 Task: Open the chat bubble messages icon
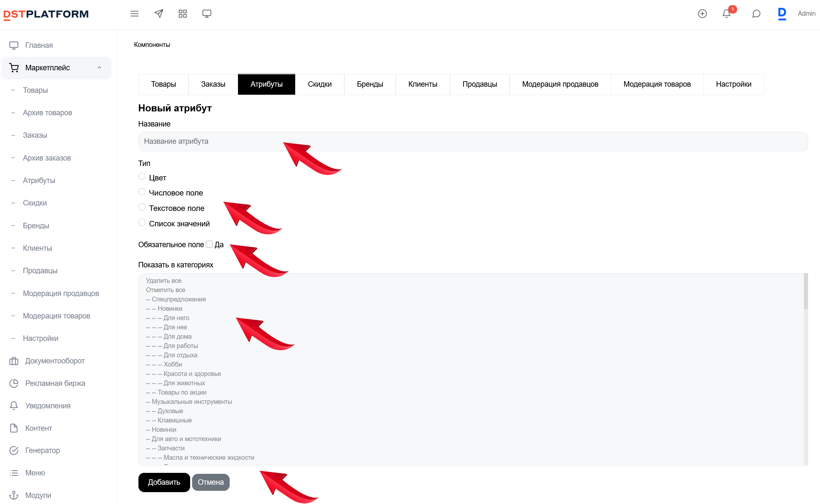(x=756, y=14)
